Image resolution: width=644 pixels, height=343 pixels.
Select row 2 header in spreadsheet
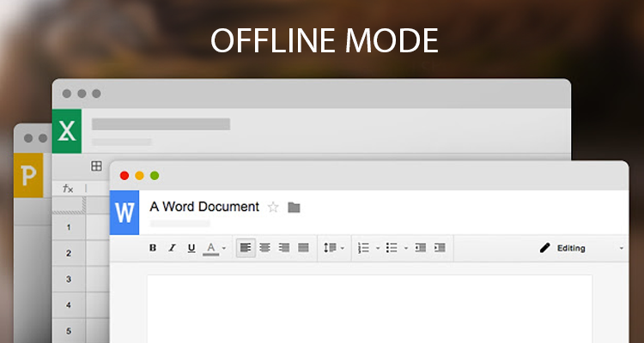tap(69, 253)
